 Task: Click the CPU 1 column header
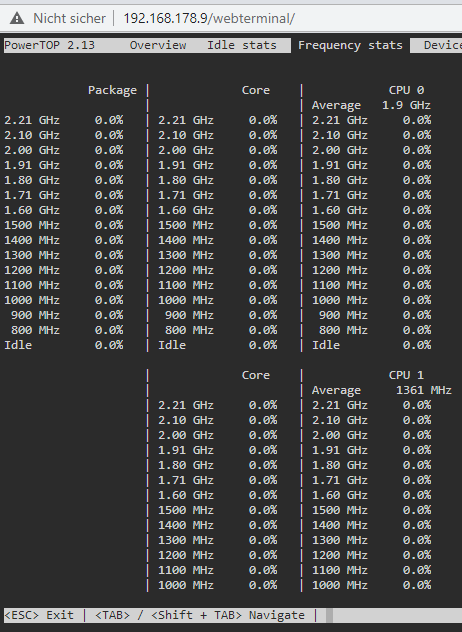(x=406, y=375)
